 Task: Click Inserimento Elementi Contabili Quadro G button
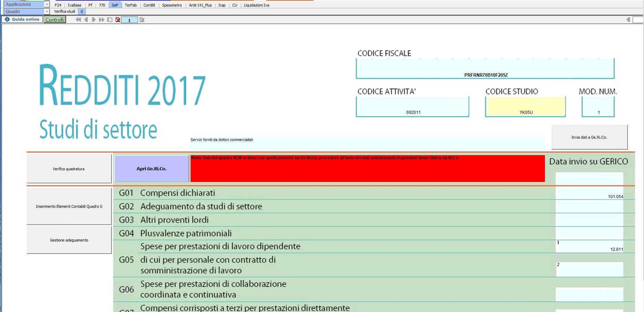(x=69, y=206)
